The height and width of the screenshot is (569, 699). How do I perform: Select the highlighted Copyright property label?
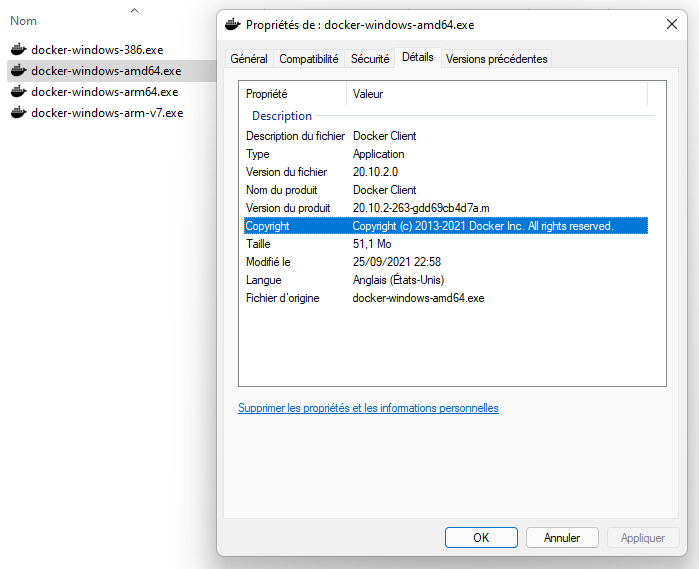[267, 226]
